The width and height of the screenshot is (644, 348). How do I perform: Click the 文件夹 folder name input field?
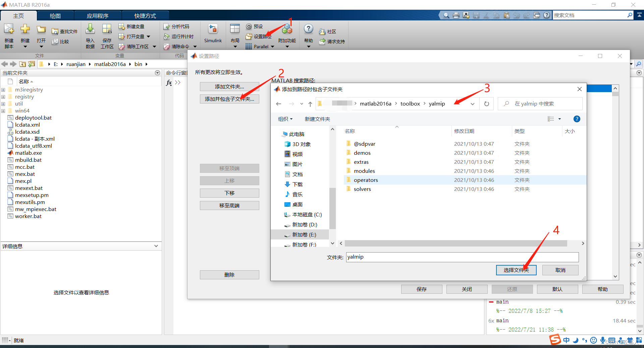[462, 257]
